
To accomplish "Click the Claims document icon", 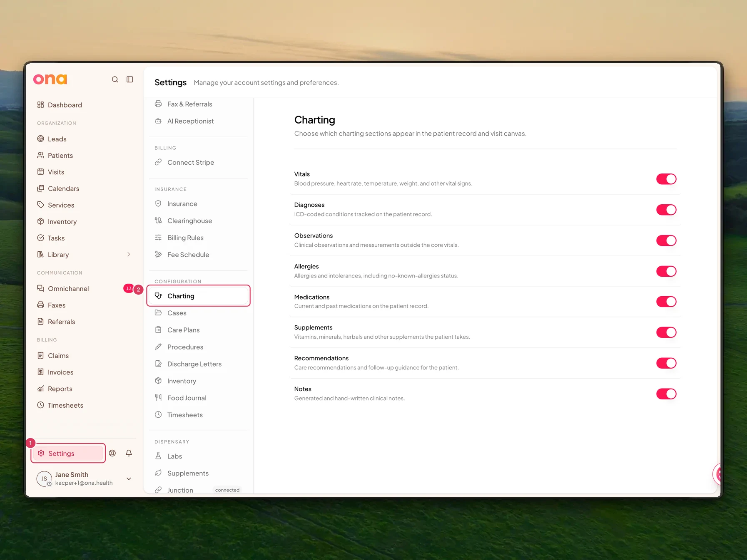I will pos(40,355).
